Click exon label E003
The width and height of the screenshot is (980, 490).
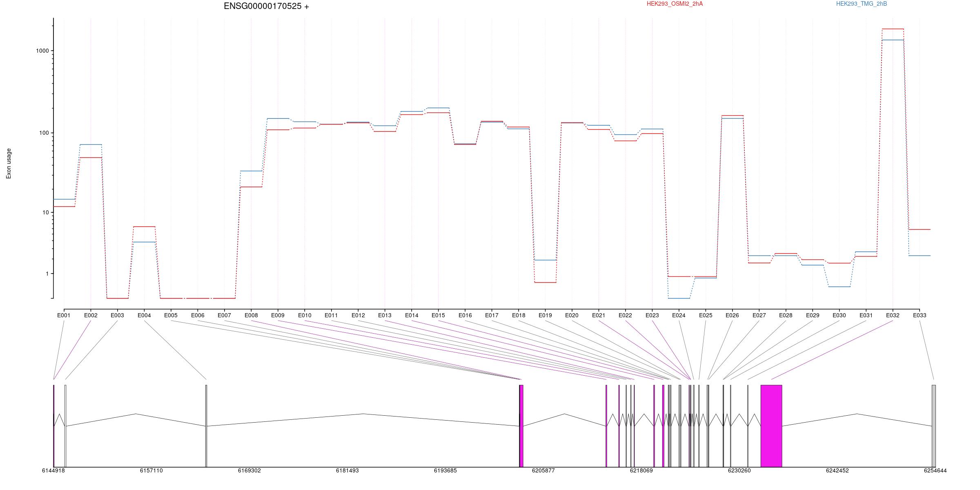tap(117, 315)
